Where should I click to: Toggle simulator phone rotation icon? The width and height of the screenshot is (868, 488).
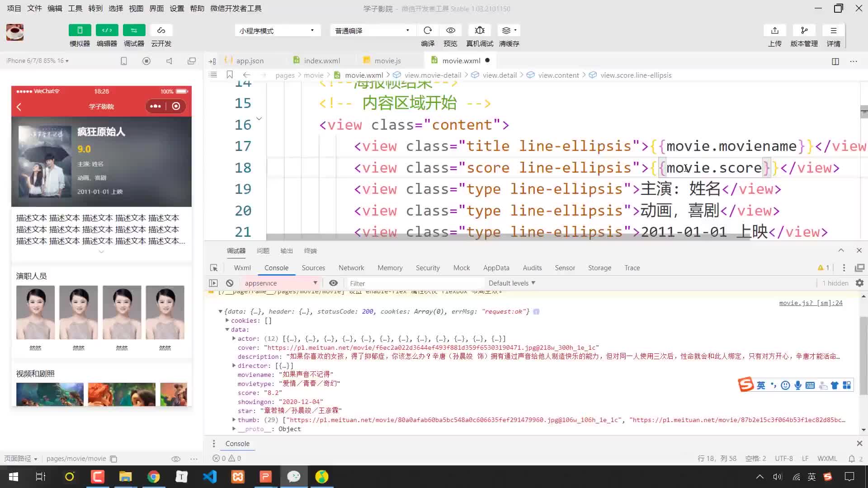point(123,61)
